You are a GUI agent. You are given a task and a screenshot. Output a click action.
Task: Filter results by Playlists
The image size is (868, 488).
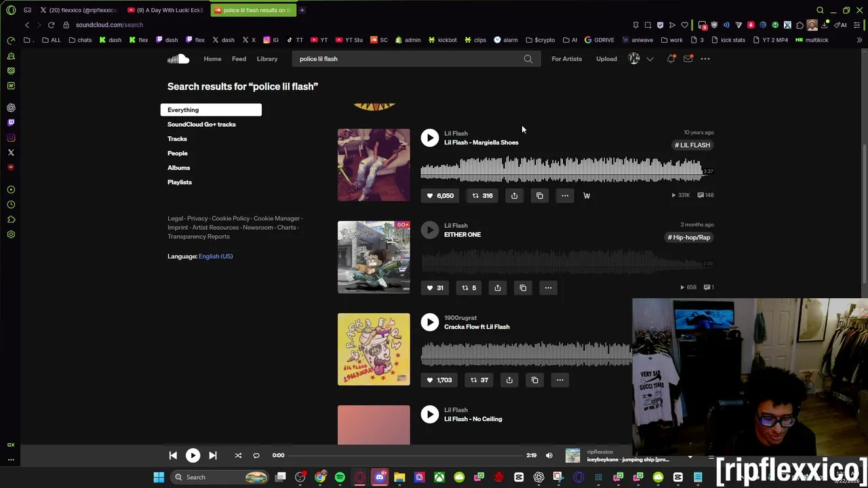(180, 182)
